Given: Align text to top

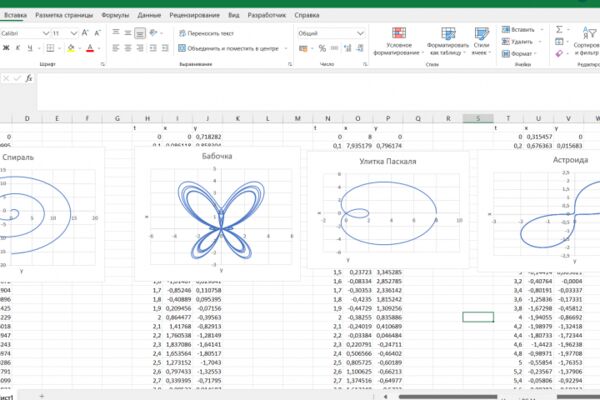Looking at the screenshot, I should [x=116, y=33].
